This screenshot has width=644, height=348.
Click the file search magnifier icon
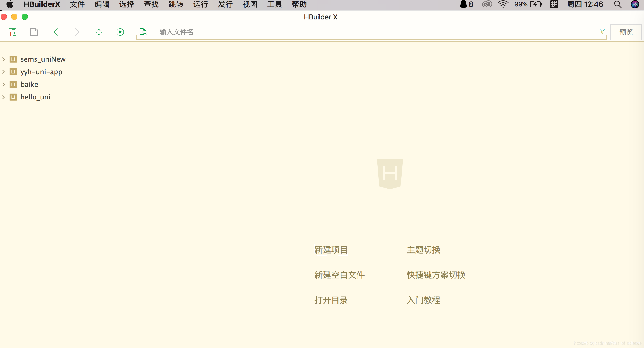(144, 32)
